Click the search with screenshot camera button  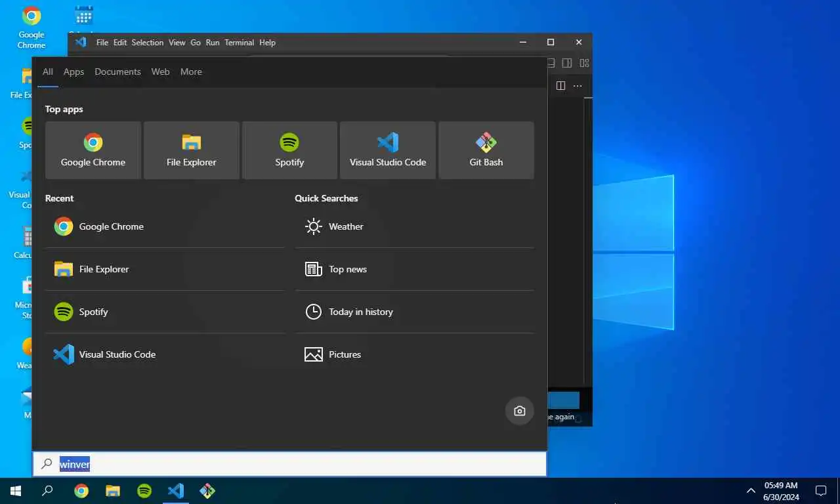(x=520, y=411)
